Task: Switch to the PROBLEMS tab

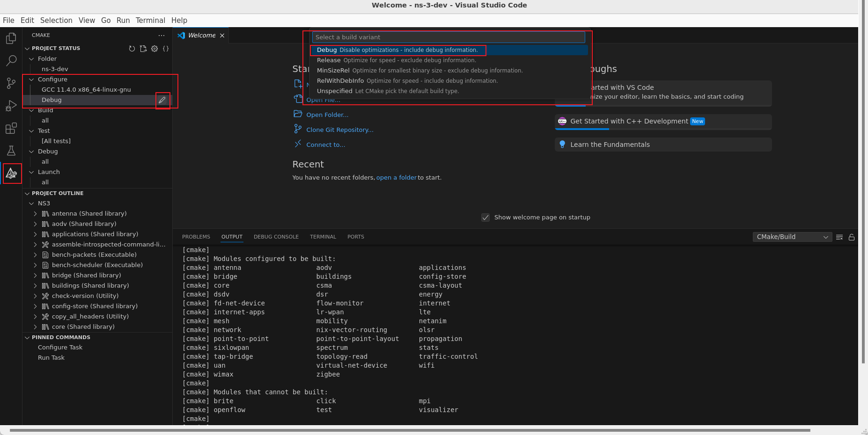Action: pos(196,237)
